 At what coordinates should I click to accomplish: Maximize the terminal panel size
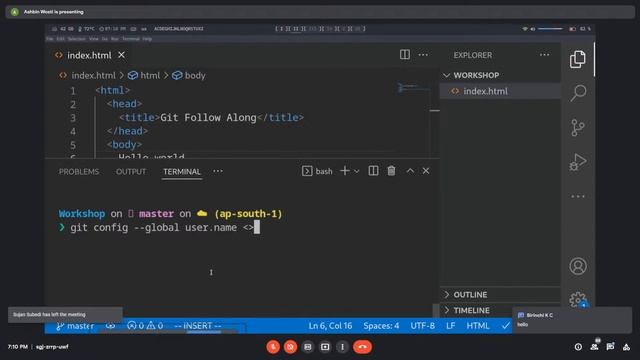[410, 171]
